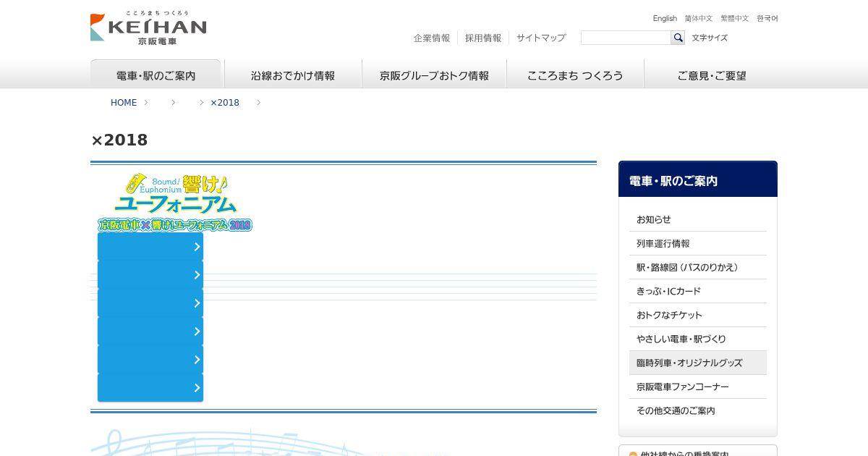Open きっぷ・ICカード in the sidebar
The image size is (868, 456).
coord(698,291)
